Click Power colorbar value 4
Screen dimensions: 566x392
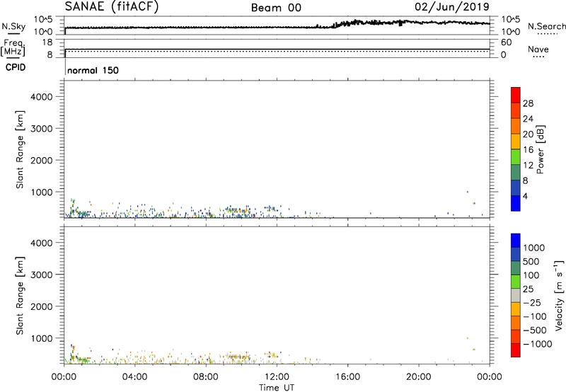click(525, 196)
